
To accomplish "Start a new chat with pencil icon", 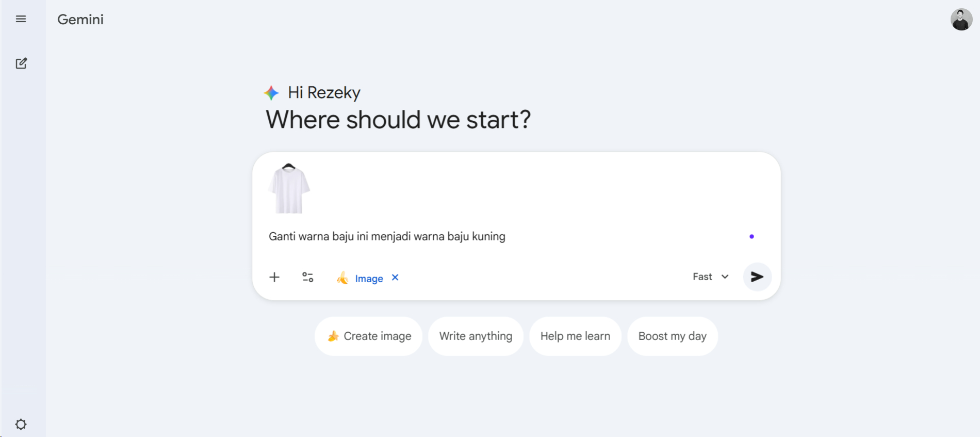I will pyautogui.click(x=21, y=63).
